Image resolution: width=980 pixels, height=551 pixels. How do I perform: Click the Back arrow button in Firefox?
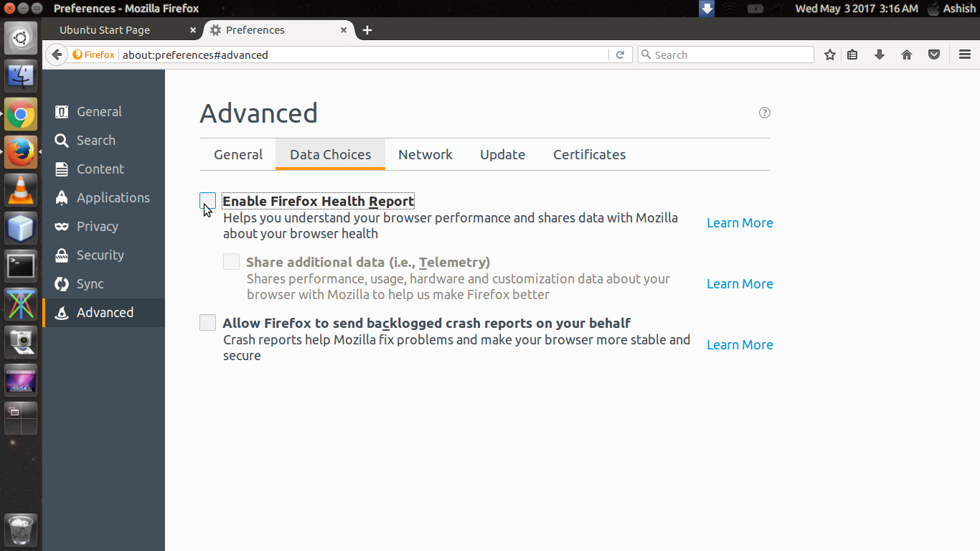56,55
